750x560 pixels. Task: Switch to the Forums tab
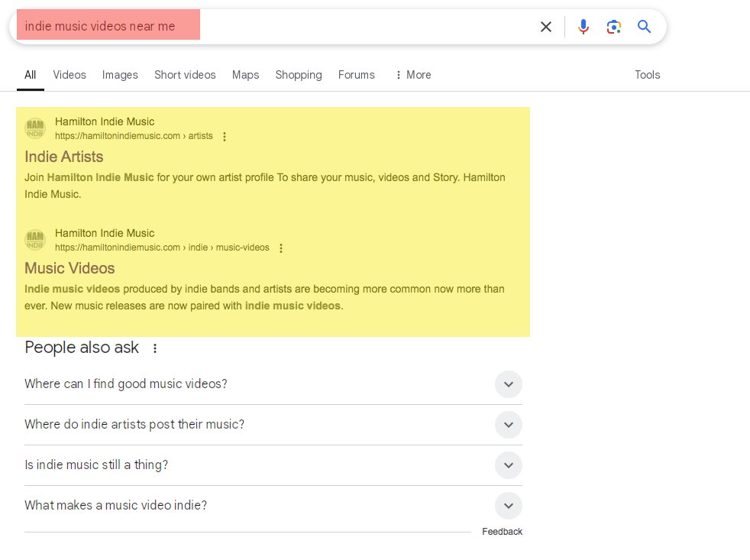pos(357,75)
